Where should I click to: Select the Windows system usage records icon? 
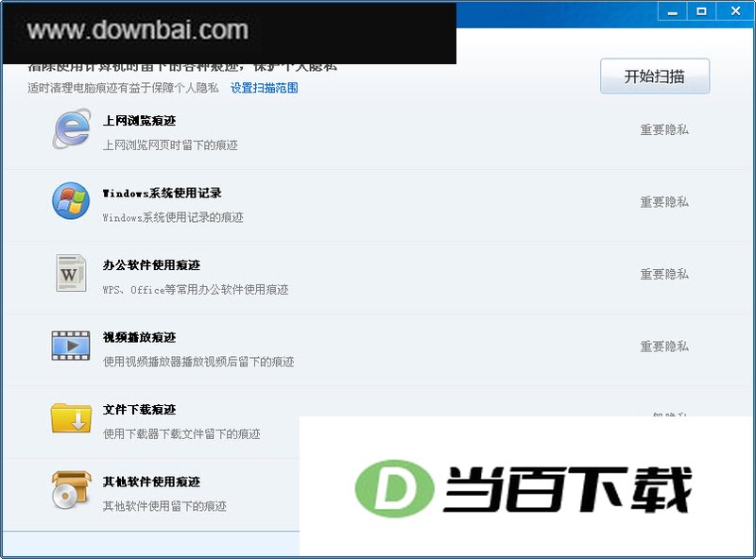click(x=71, y=200)
